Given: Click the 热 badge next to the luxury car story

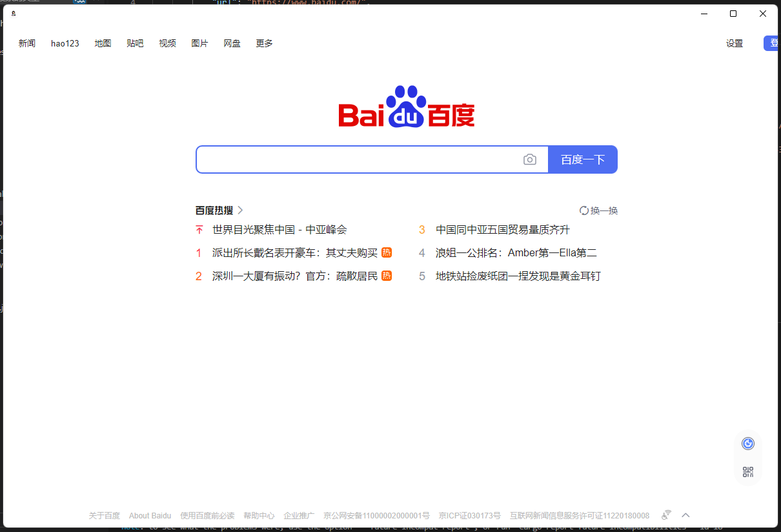Looking at the screenshot, I should point(386,252).
